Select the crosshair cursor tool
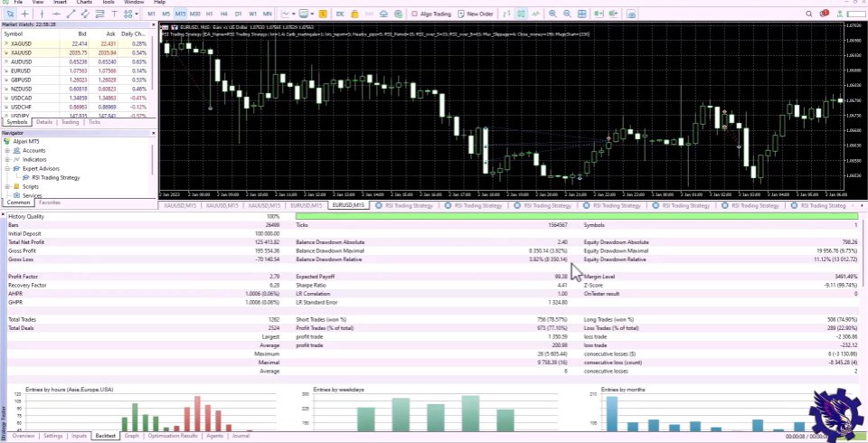 pos(23,14)
